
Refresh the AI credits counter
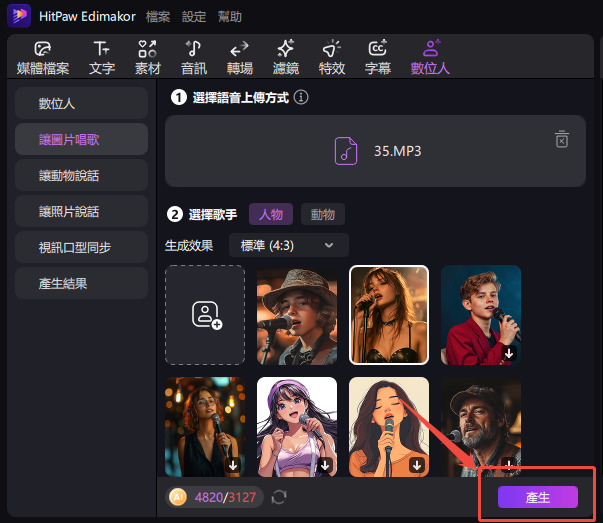pyautogui.click(x=279, y=497)
